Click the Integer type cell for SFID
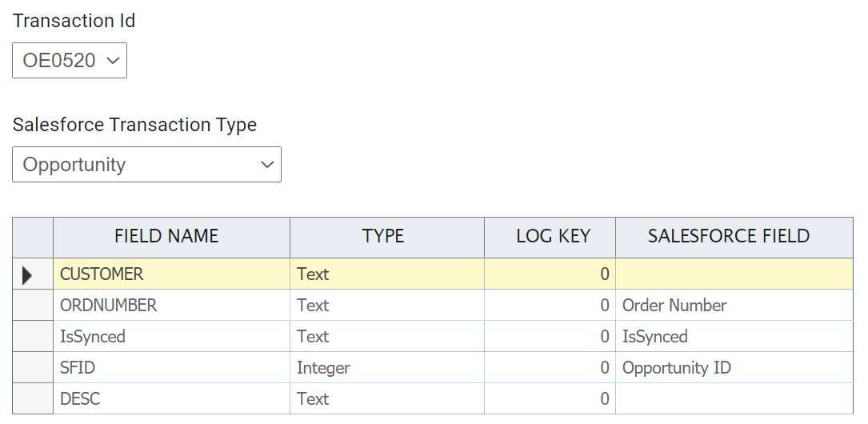Screen dimensions: 868x424 (387, 368)
